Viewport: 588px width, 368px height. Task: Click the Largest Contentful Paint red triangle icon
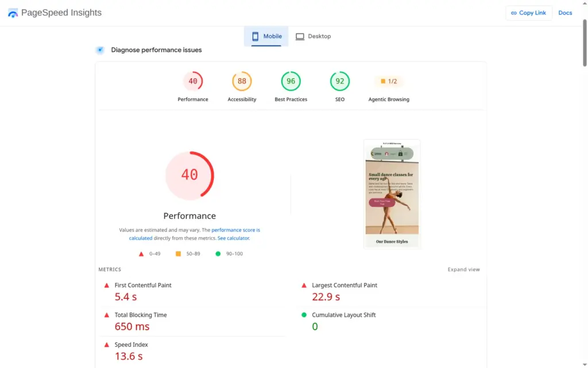(x=304, y=285)
